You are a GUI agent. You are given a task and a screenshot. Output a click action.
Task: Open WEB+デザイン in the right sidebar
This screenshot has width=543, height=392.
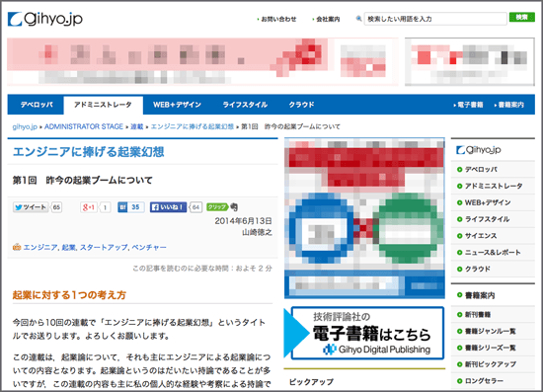point(488,202)
